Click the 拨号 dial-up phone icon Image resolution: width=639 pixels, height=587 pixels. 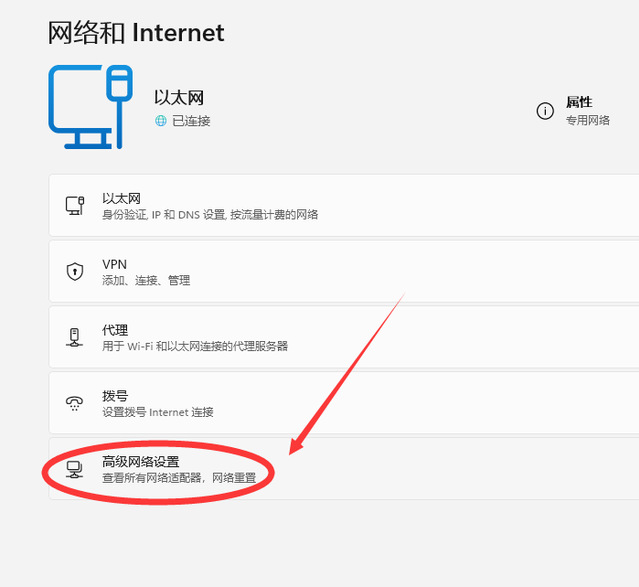[75, 403]
